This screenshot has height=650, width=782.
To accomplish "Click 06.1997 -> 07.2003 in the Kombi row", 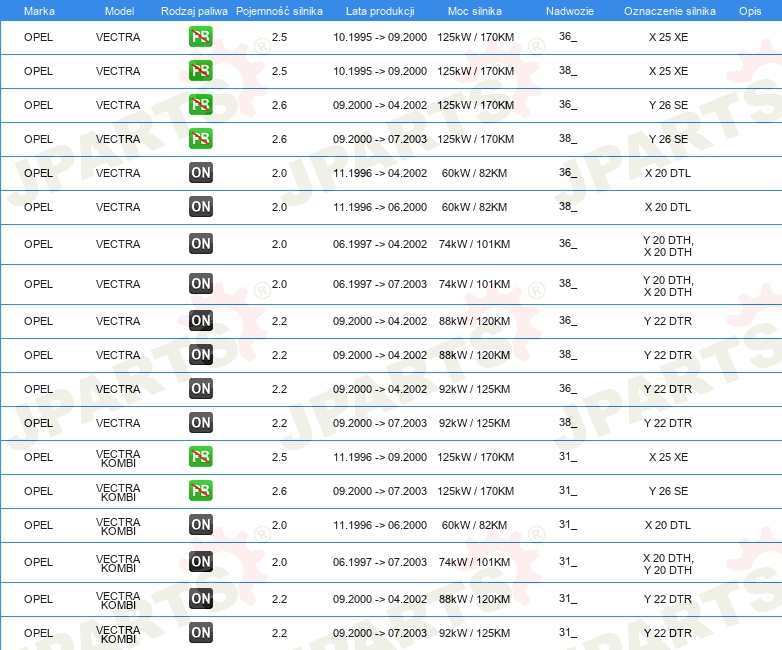I will point(380,562).
